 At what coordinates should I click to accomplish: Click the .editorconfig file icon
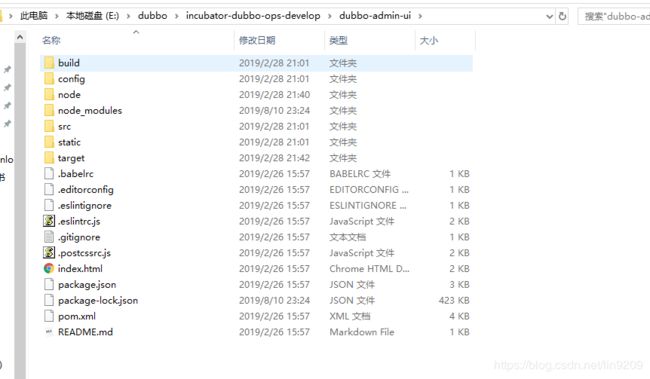tap(49, 190)
